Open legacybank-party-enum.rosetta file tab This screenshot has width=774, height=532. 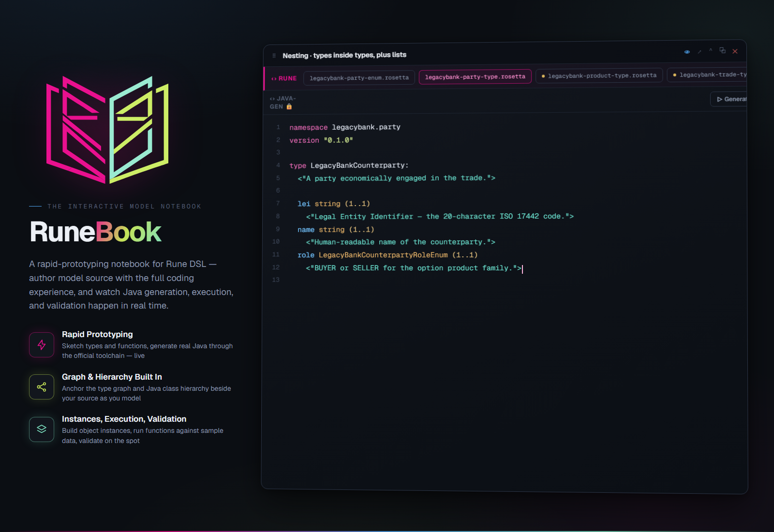(x=359, y=78)
